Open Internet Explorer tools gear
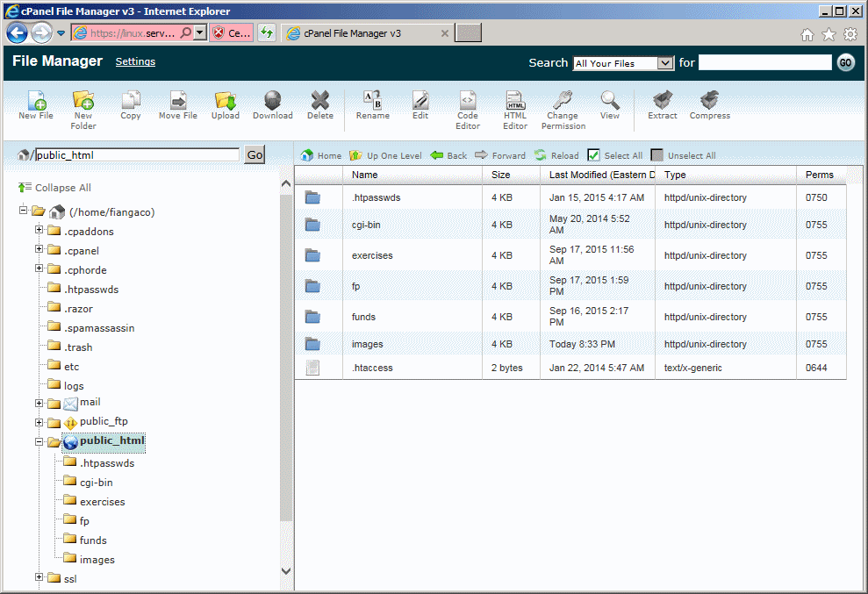 click(x=850, y=35)
